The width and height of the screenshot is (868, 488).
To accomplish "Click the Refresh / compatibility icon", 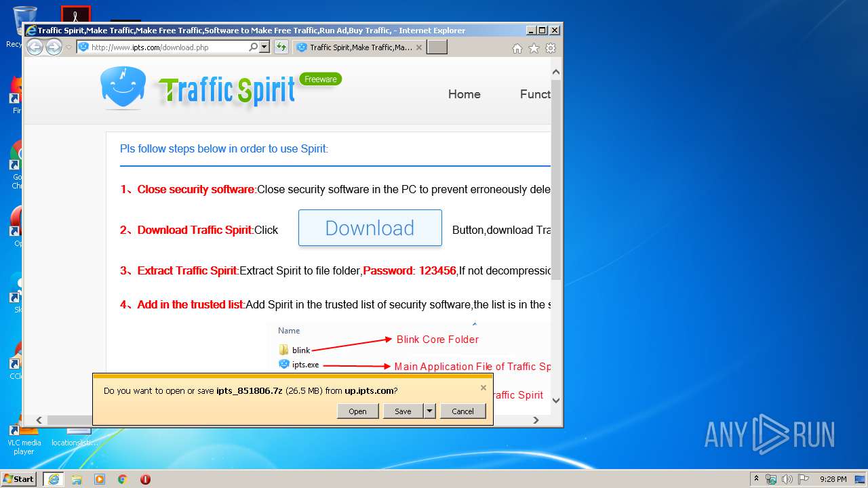I will coord(281,47).
